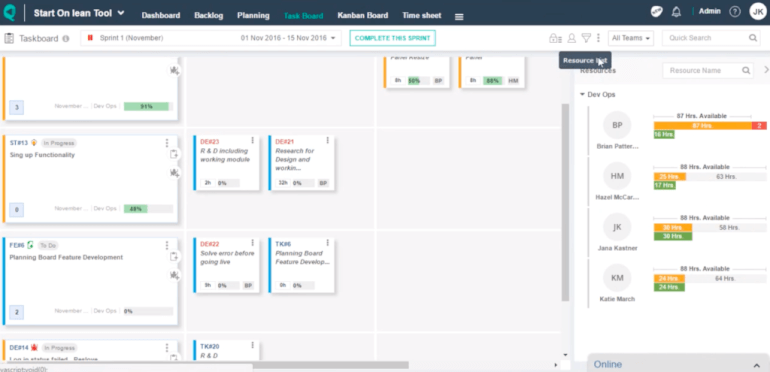This screenshot has width=770, height=372.
Task: Expand the All Teams dropdown
Action: (631, 38)
